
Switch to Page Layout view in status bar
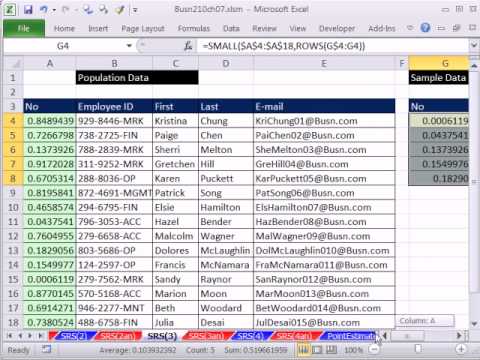click(x=317, y=349)
